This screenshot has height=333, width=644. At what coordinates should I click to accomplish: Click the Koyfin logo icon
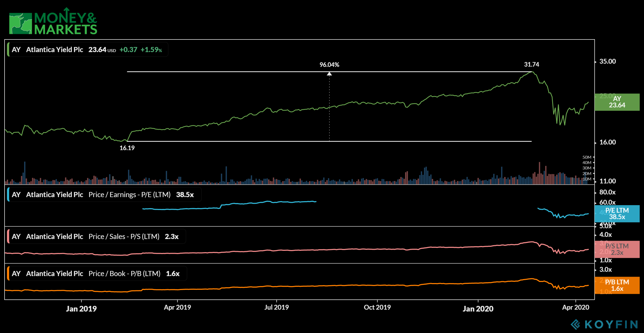(x=576, y=324)
